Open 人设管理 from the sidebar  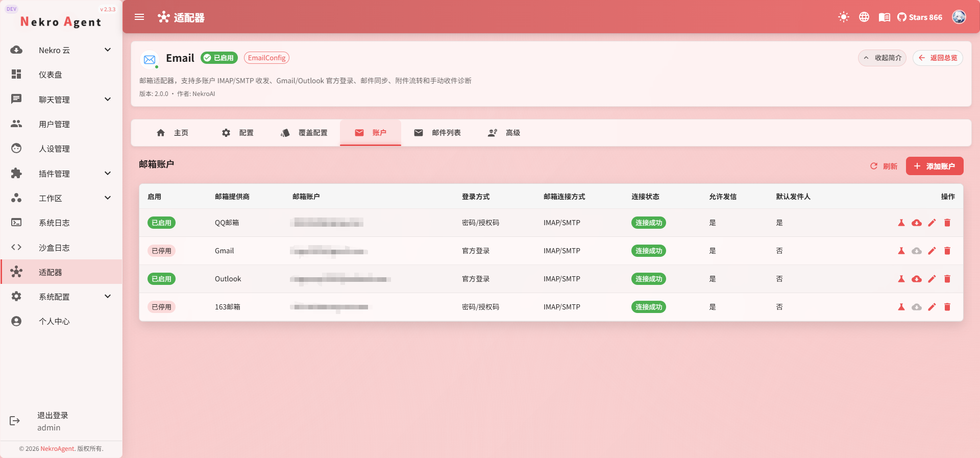pyautogui.click(x=61, y=149)
